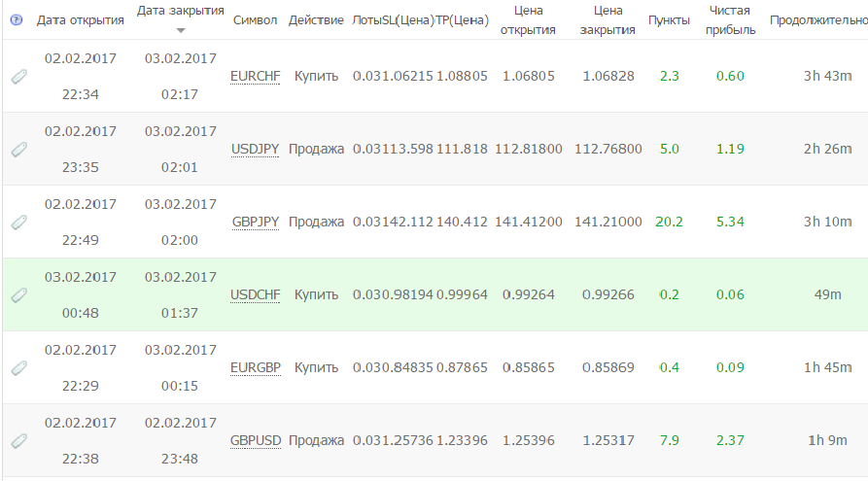This screenshot has height=481, width=868.
Task: Open the EURCHF symbol link
Action: (256, 77)
